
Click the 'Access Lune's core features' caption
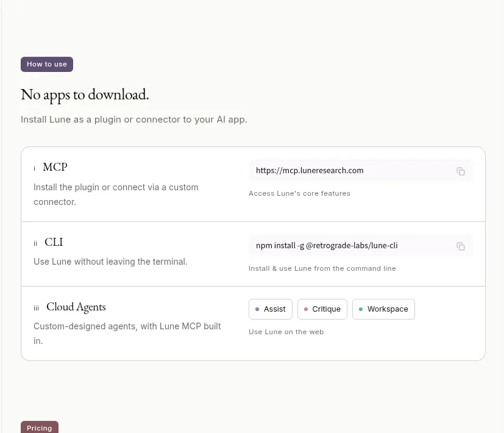coord(300,193)
